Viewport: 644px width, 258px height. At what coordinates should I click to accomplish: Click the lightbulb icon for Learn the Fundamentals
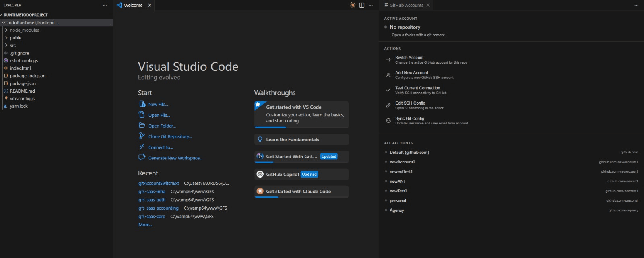click(260, 139)
